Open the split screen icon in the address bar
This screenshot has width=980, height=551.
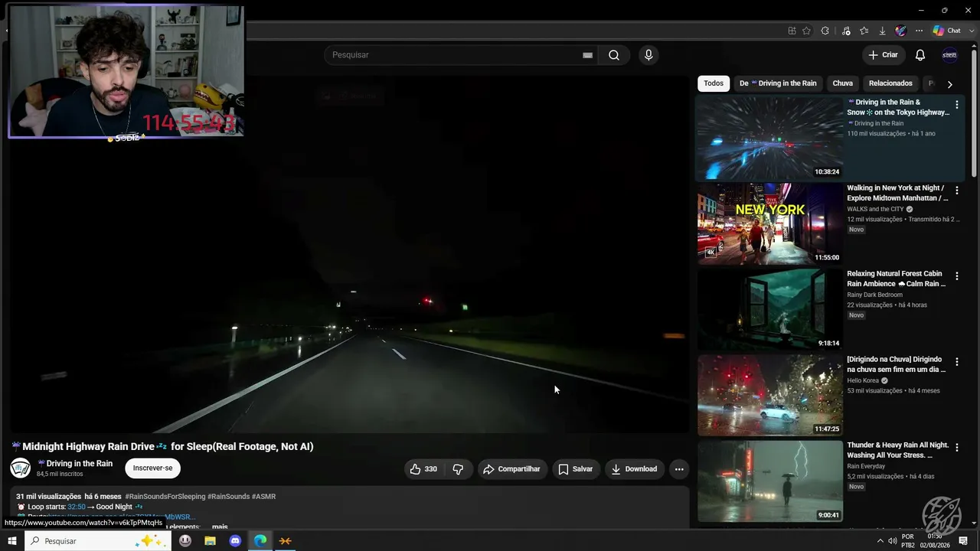coord(792,31)
